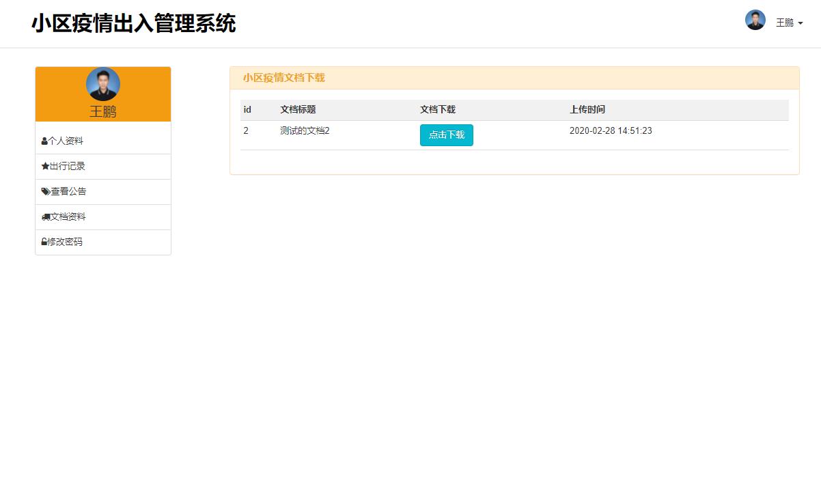Image resolution: width=821 pixels, height=504 pixels.
Task: Click the book icon next to 文档资料
Action: point(44,216)
